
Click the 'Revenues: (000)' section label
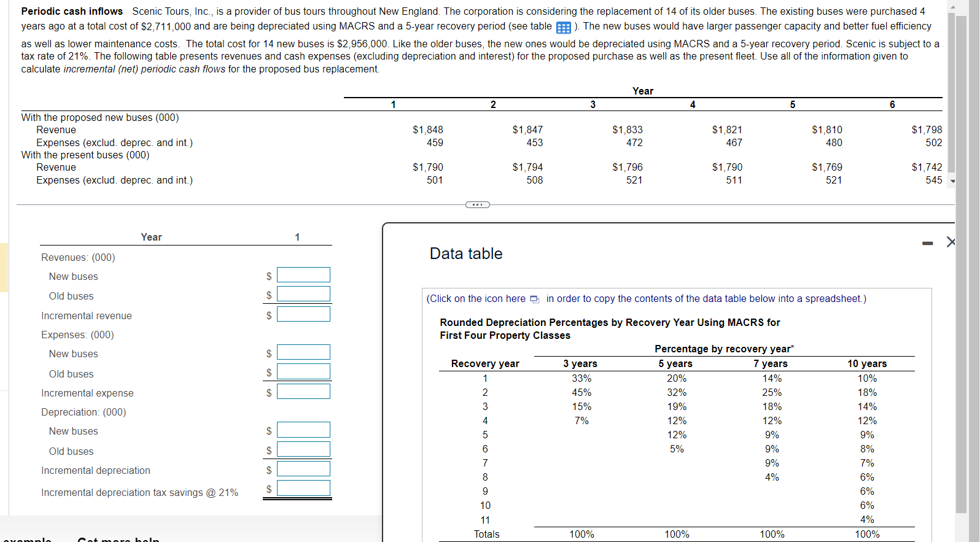[78, 258]
